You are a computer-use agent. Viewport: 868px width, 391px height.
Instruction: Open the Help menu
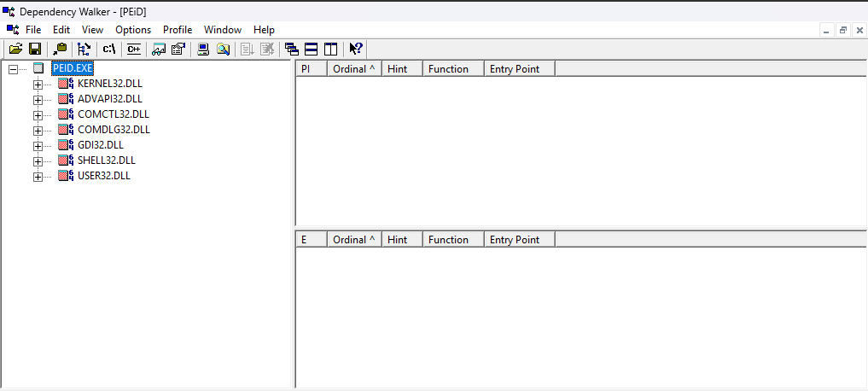pyautogui.click(x=264, y=30)
